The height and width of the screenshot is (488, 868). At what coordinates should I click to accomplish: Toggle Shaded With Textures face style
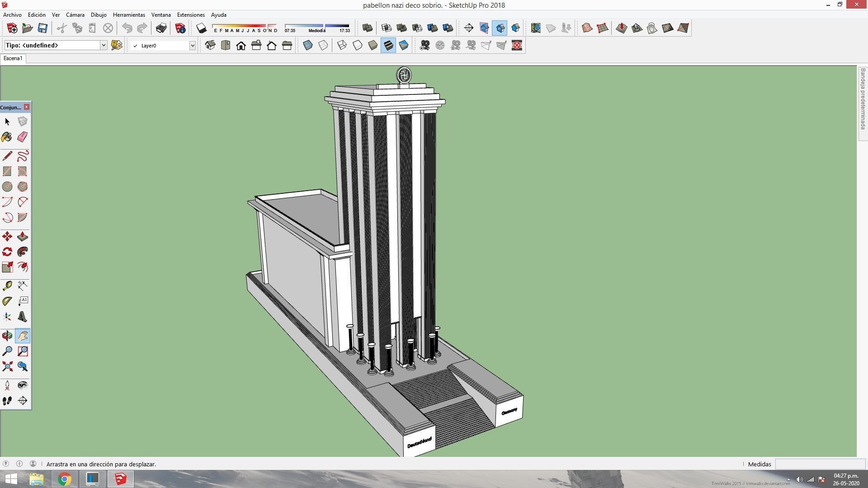[x=388, y=45]
